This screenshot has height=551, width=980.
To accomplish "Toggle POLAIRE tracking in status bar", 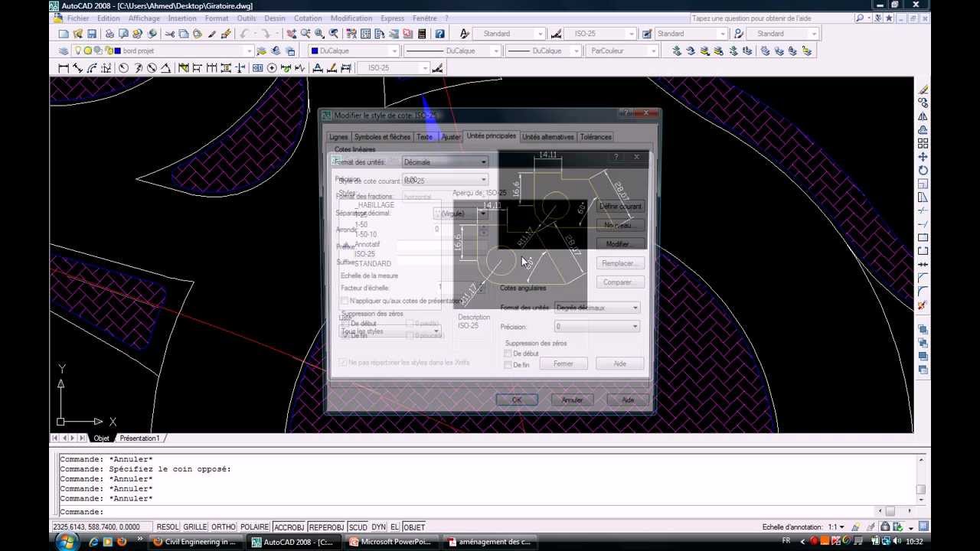I will [x=255, y=527].
